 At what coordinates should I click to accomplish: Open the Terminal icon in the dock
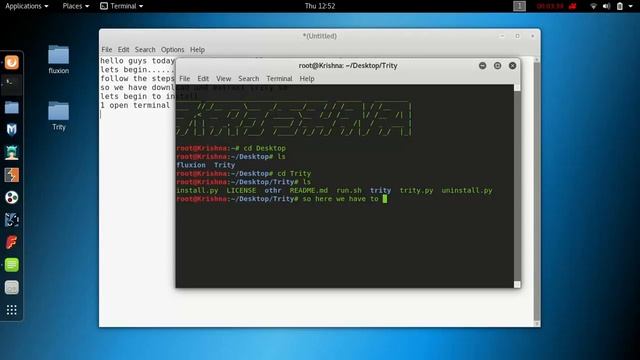pos(11,84)
